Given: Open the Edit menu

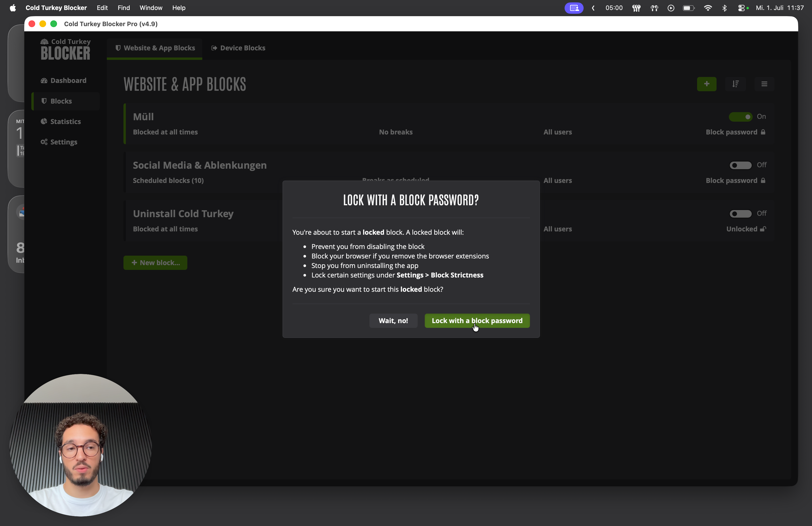Looking at the screenshot, I should (102, 8).
